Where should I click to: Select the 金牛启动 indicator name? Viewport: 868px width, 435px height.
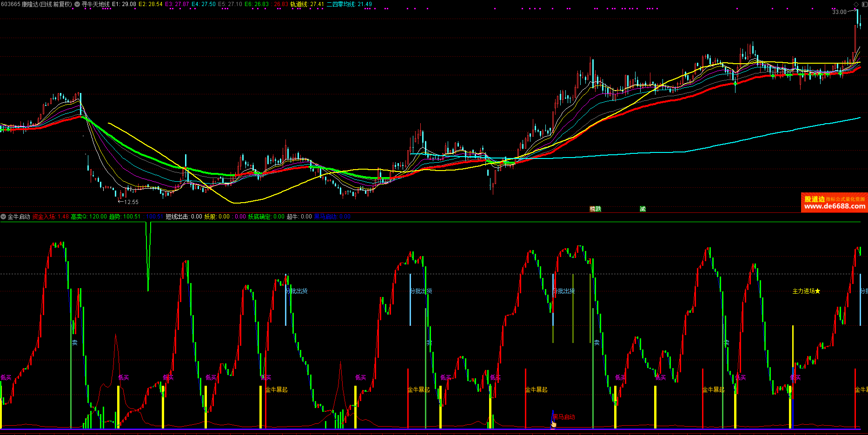(19, 217)
